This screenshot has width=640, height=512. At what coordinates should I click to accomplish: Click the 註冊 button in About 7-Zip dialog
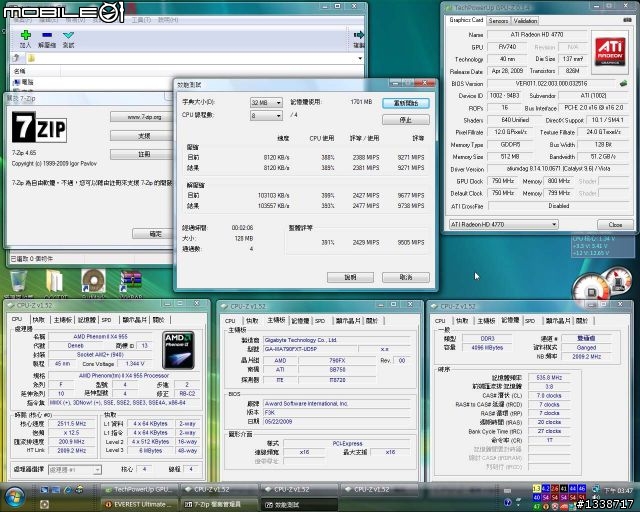click(x=141, y=154)
